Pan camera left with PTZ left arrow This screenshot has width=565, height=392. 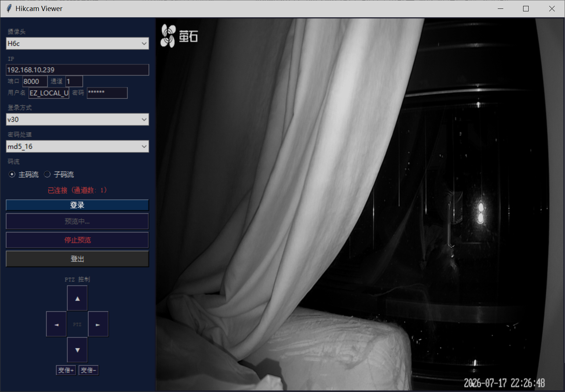(56, 324)
